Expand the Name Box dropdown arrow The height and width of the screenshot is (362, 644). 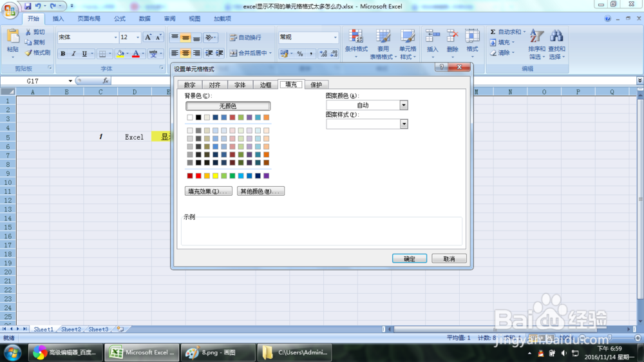point(70,81)
